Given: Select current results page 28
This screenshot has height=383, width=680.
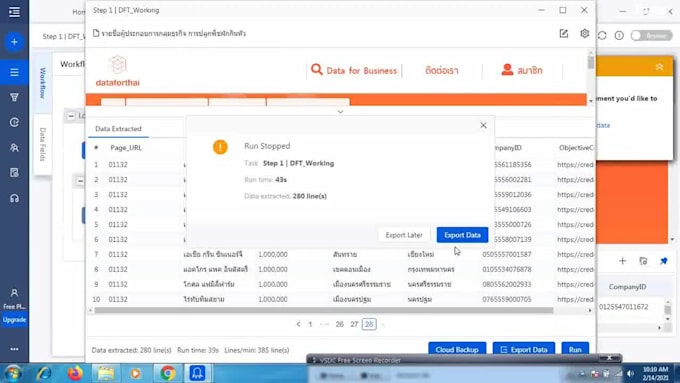Looking at the screenshot, I should click(369, 324).
